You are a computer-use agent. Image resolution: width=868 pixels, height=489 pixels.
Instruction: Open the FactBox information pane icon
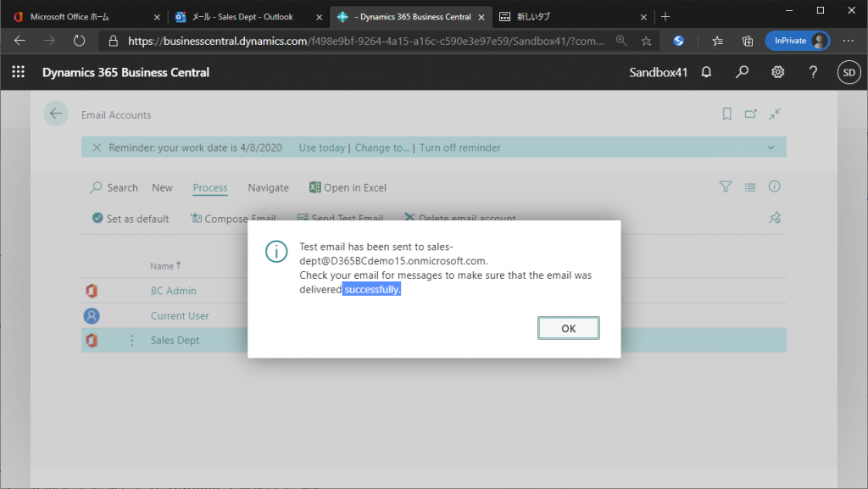[x=775, y=186]
